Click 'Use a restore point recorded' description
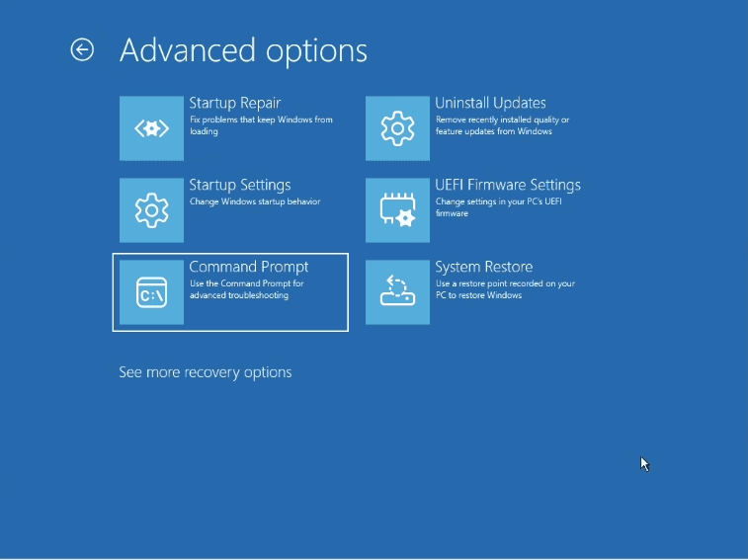 (505, 289)
